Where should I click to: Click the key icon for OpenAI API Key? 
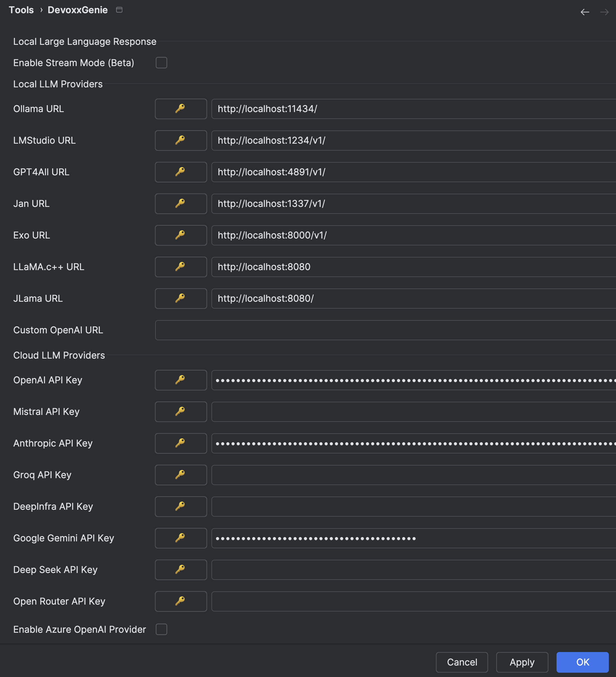click(x=181, y=380)
